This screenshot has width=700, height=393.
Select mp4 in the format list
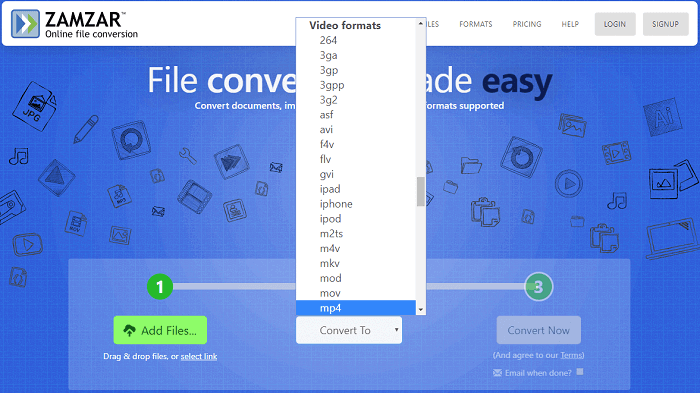click(x=356, y=308)
